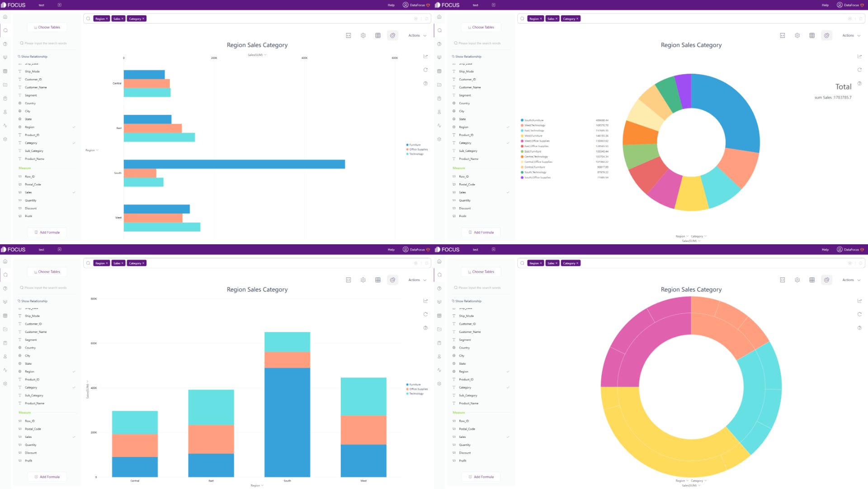Click Furniture legend swatch in horizontal bar chart

pos(407,145)
